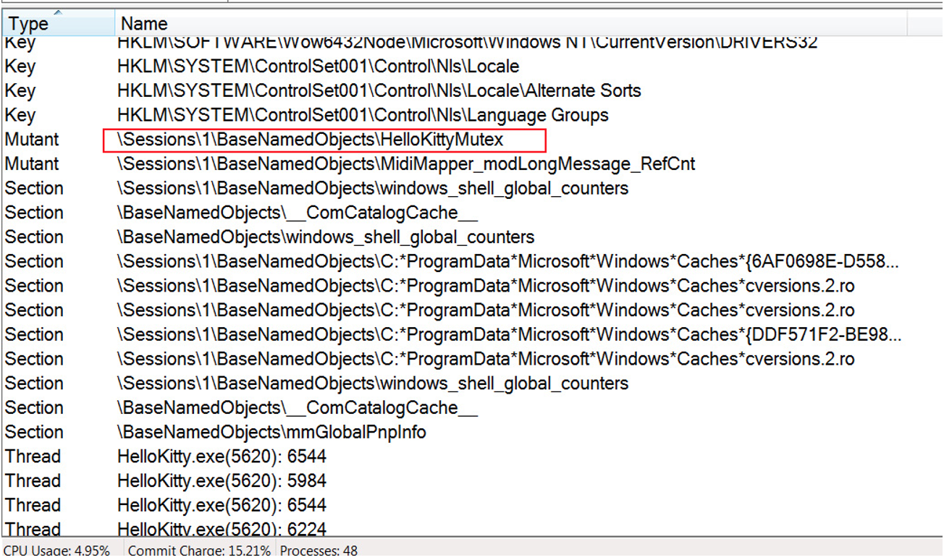Click the Processes count in status bar
The height and width of the screenshot is (560, 944).
[x=319, y=551]
